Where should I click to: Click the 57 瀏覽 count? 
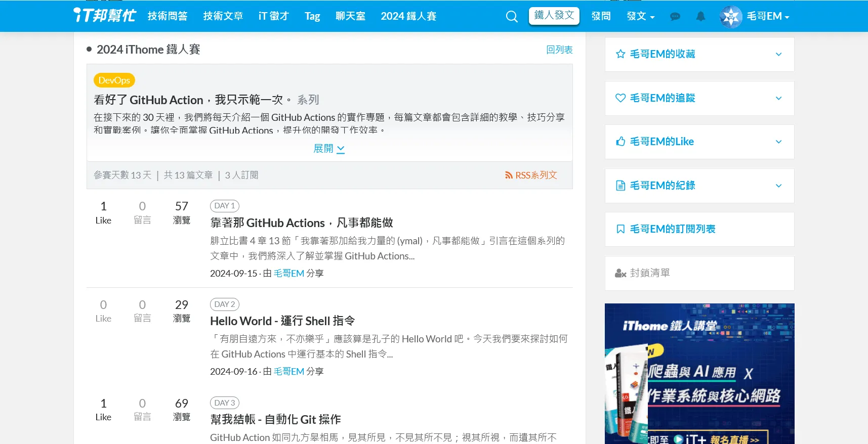[x=182, y=212]
